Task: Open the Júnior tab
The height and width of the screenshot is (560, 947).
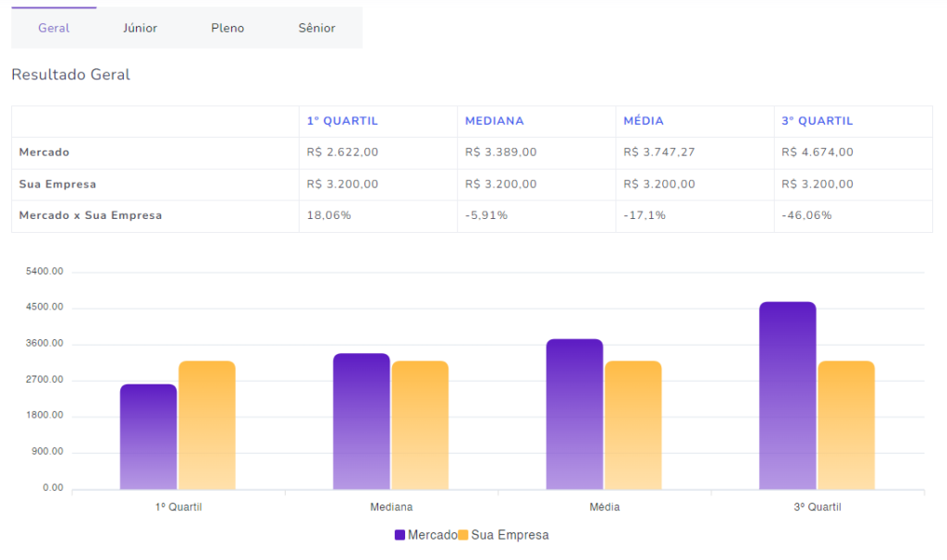Action: (140, 28)
